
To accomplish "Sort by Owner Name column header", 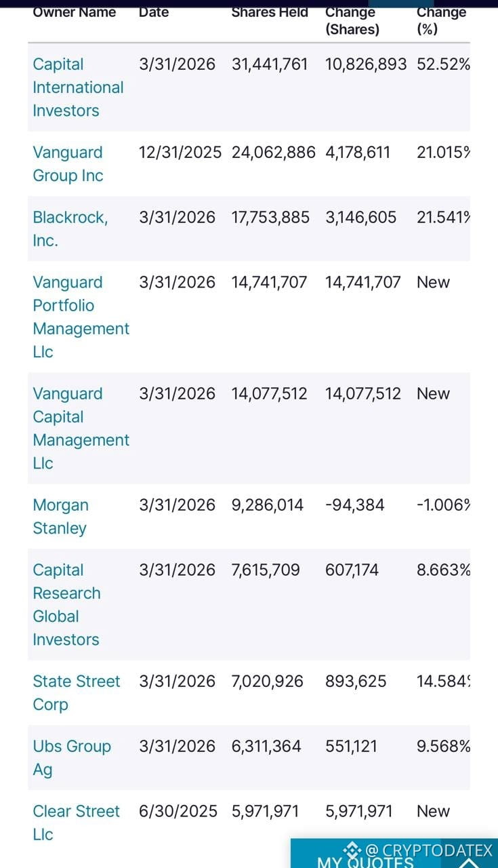I will 75,12.
